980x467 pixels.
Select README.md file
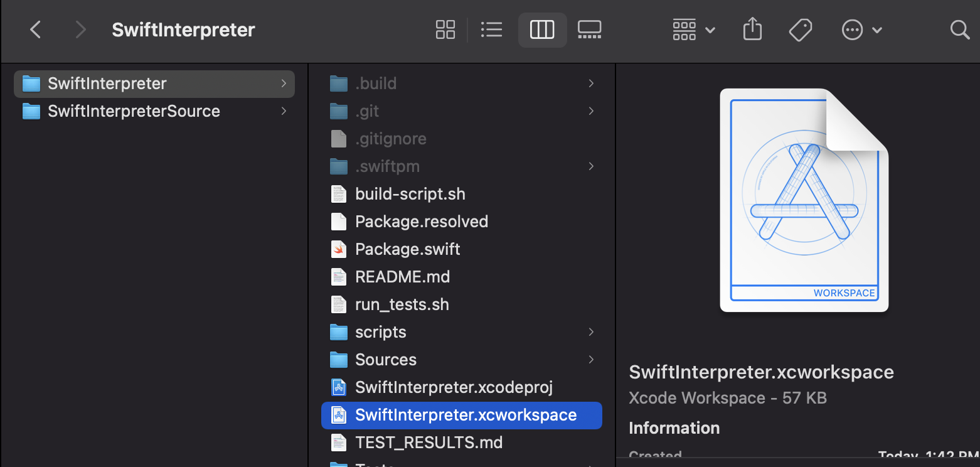pos(462,277)
